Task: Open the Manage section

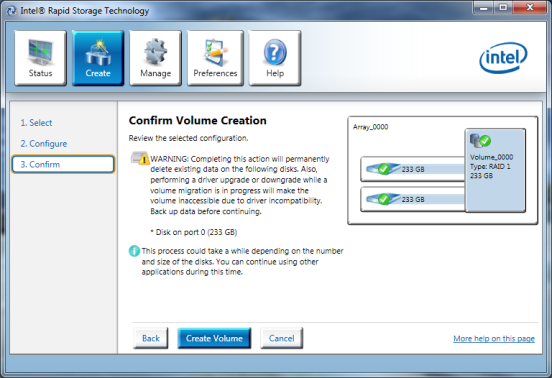Action: pyautogui.click(x=155, y=58)
